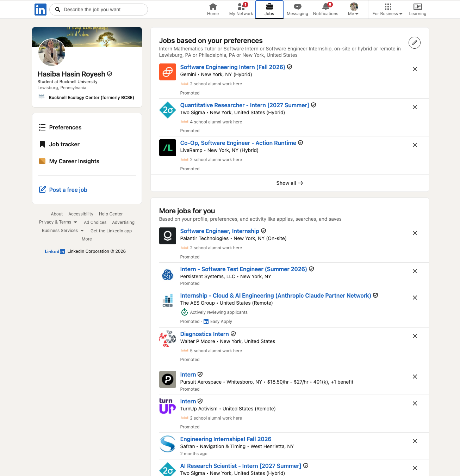Focus the job search input field
The width and height of the screenshot is (460, 476).
[99, 10]
